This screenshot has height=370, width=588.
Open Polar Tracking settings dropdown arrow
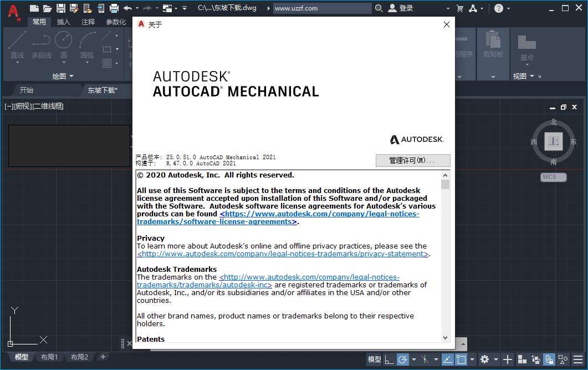(413, 359)
